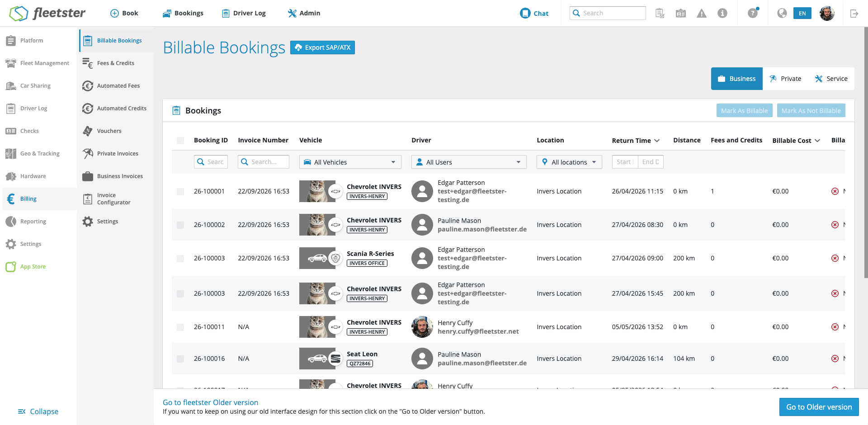Select checkbox for the Scania R-Series booking
The height and width of the screenshot is (425, 868).
(180, 259)
